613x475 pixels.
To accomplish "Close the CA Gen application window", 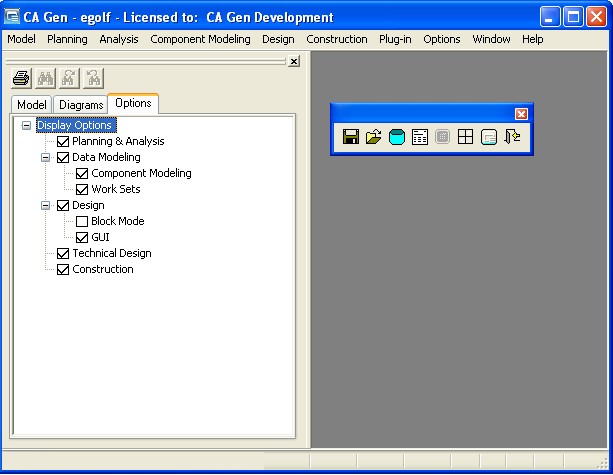I will pyautogui.click(x=597, y=17).
